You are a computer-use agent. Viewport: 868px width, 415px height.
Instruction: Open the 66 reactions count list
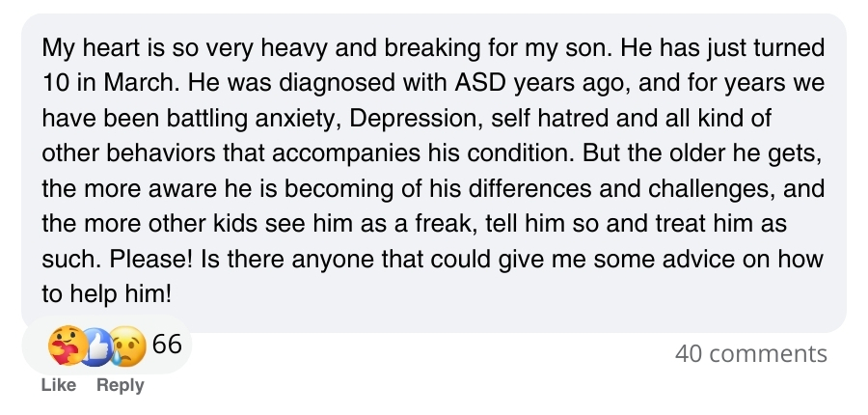click(166, 345)
